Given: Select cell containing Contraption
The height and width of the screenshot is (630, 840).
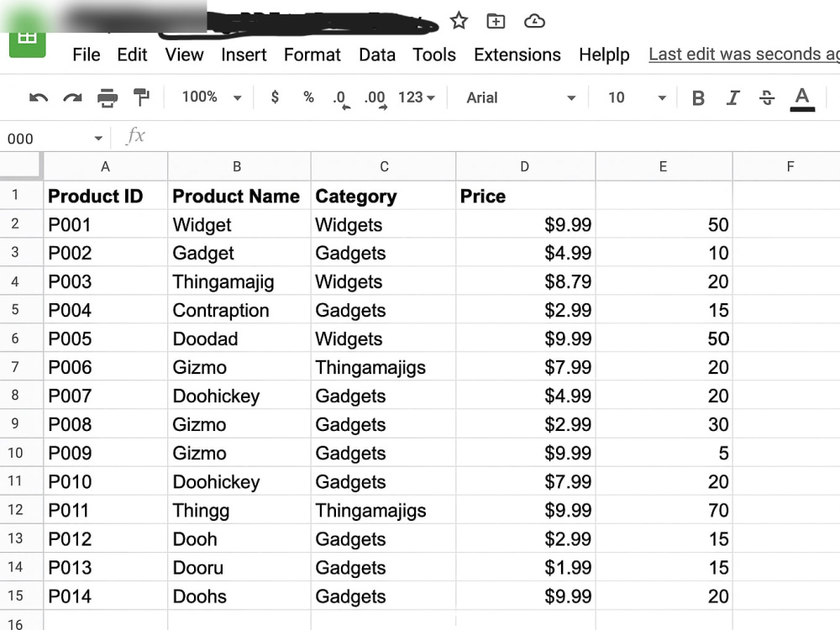Looking at the screenshot, I should click(239, 310).
